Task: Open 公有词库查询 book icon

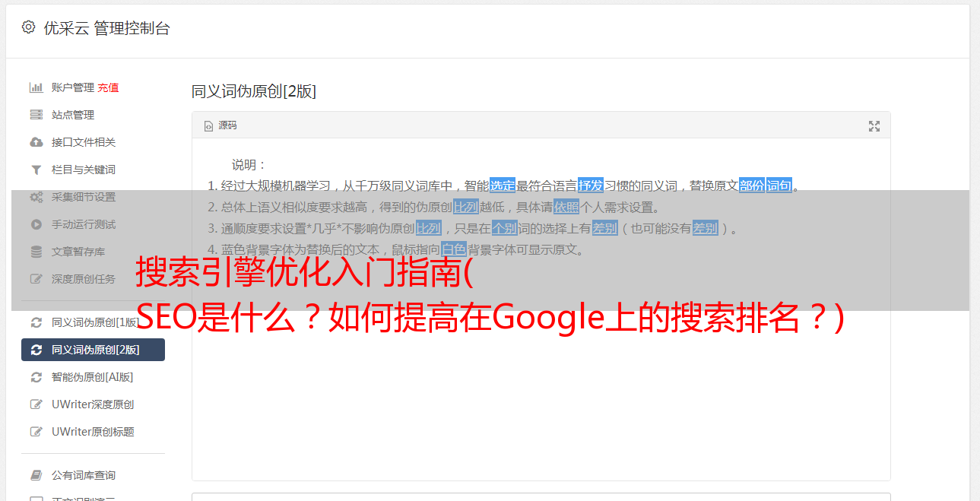Action: tap(36, 475)
